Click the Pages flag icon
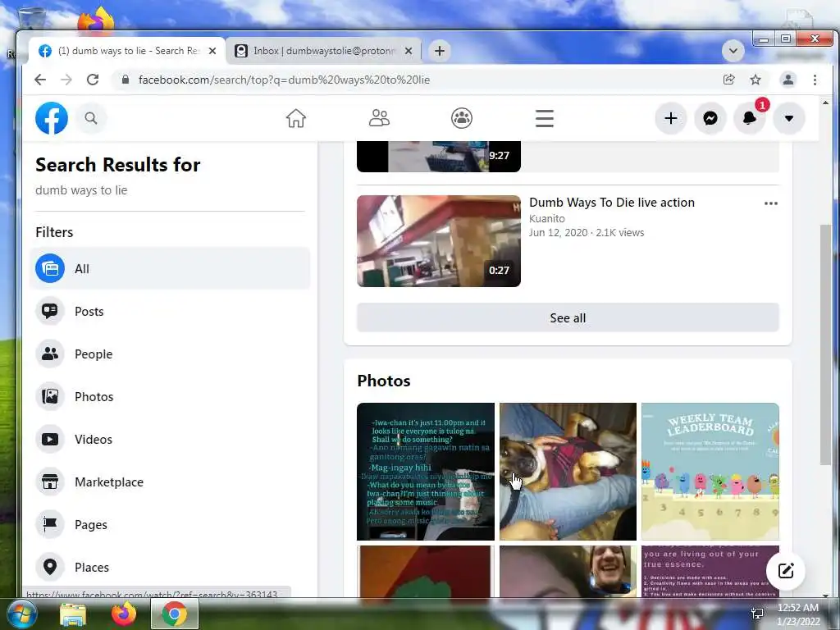This screenshot has width=840, height=630. point(50,524)
